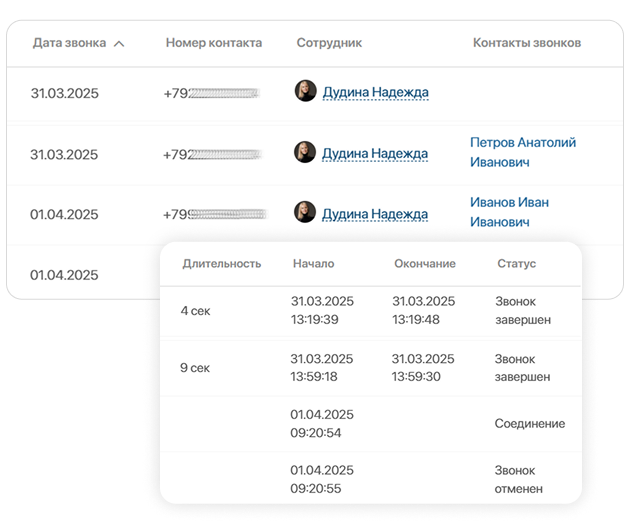This screenshot has width=632, height=524.
Task: Select date 01.04.2025 in last row
Action: click(64, 275)
